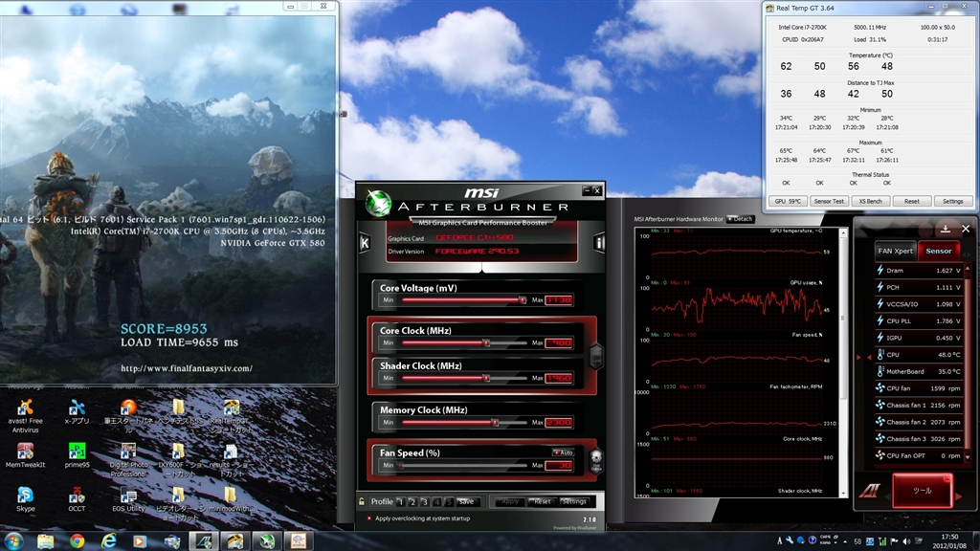The image size is (980, 551).
Task: Click the Shader Clock slider handle
Action: point(486,378)
